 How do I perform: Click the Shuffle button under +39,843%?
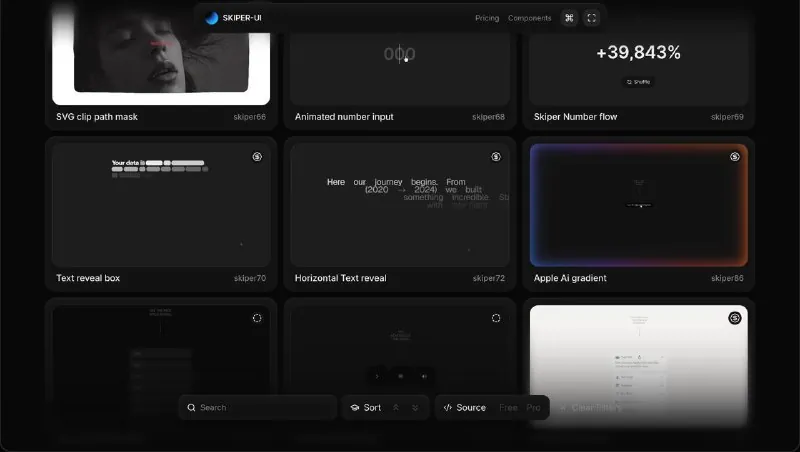(638, 82)
